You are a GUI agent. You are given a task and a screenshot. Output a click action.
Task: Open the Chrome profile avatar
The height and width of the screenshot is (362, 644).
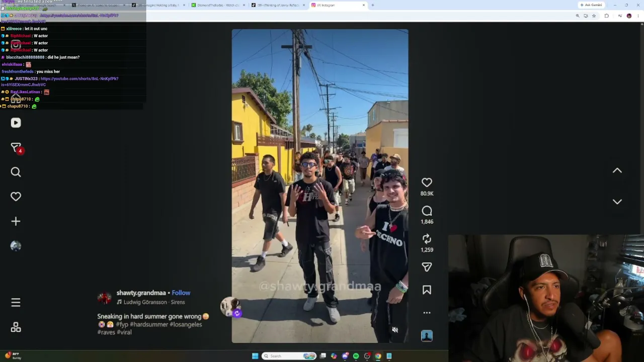629,16
